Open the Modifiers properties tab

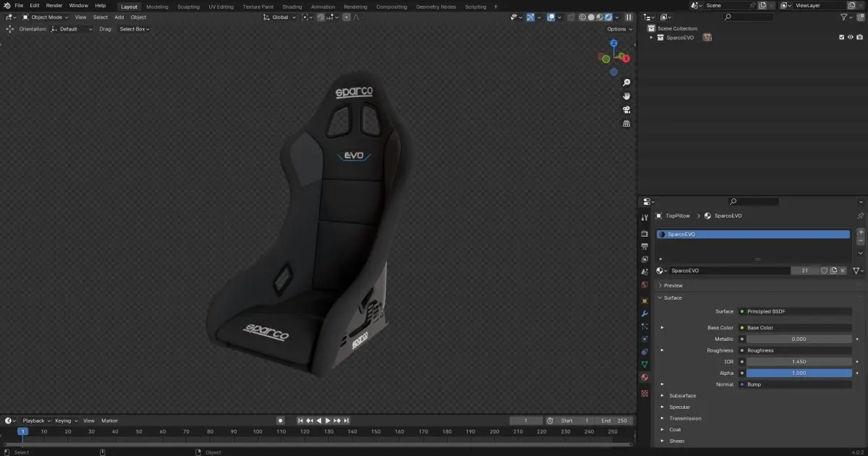coord(644,313)
